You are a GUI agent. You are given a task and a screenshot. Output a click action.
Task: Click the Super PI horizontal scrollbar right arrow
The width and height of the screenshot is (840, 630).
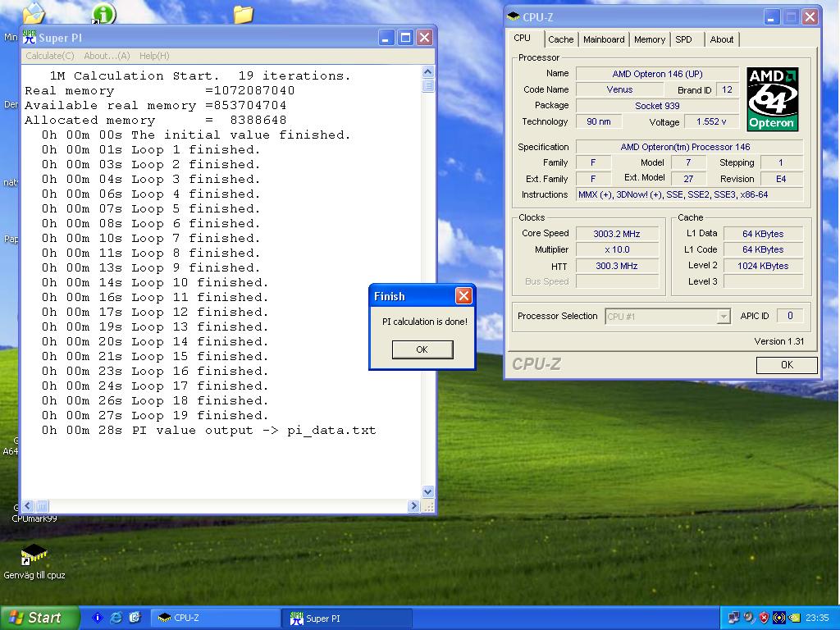pos(413,505)
